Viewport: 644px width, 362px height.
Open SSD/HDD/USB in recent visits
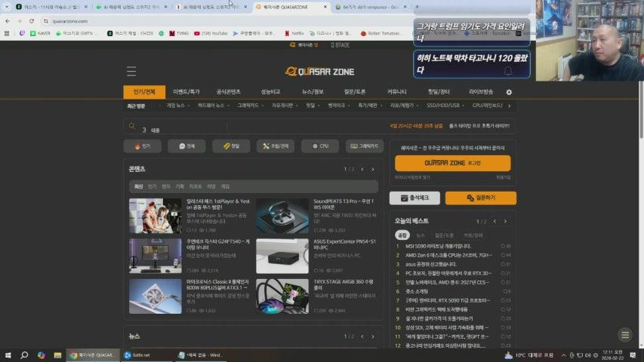click(442, 106)
